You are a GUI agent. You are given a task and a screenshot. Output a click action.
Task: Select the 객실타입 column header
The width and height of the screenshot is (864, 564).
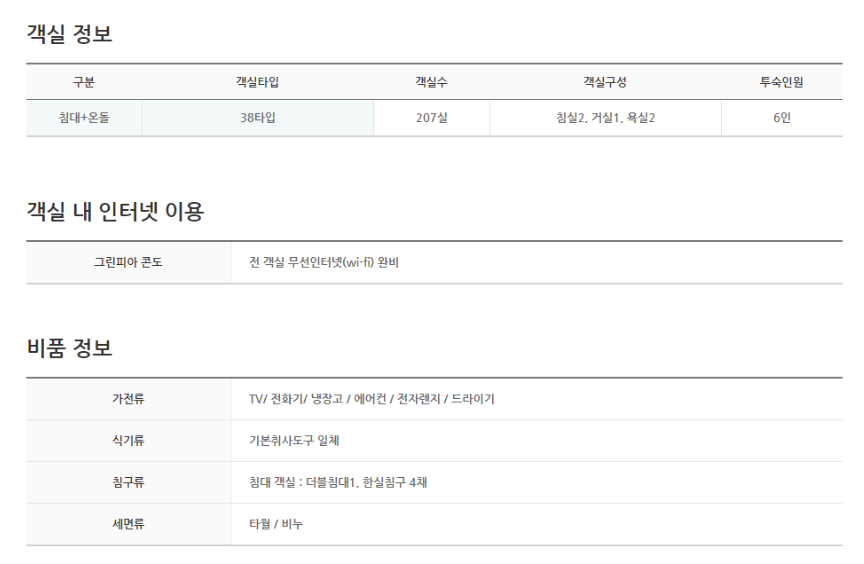(x=257, y=82)
